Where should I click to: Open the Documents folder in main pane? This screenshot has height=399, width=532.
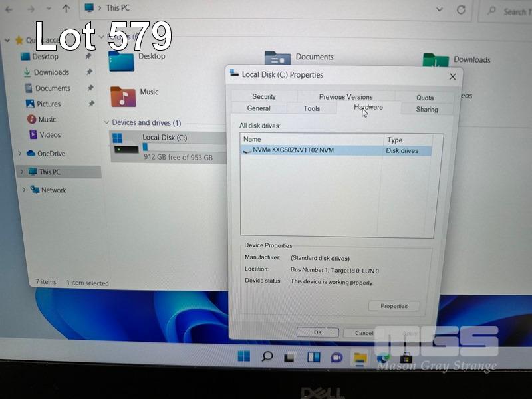278,59
